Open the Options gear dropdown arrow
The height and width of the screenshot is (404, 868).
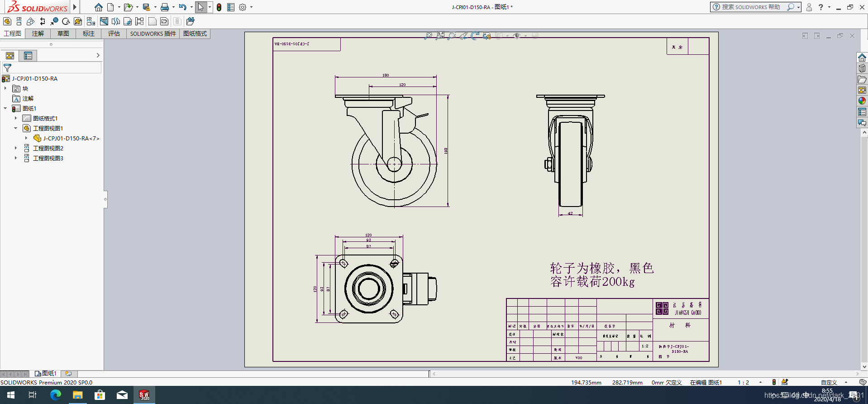pos(251,7)
